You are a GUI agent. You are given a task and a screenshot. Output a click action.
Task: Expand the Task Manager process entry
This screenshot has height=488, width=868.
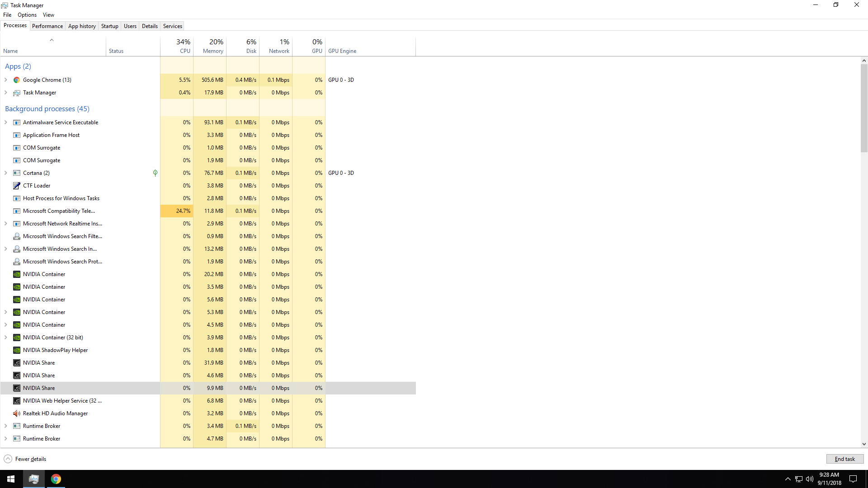pos(6,93)
